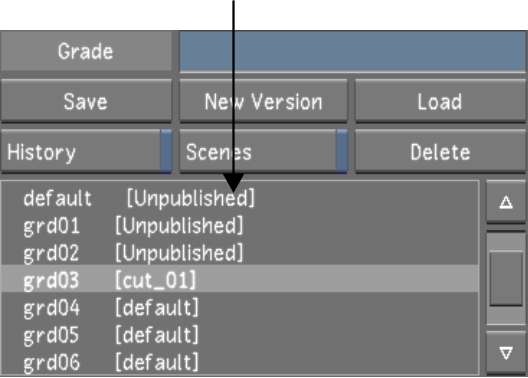Click the scroll up triangle arrow
The width and height of the screenshot is (528, 378).
(x=506, y=202)
